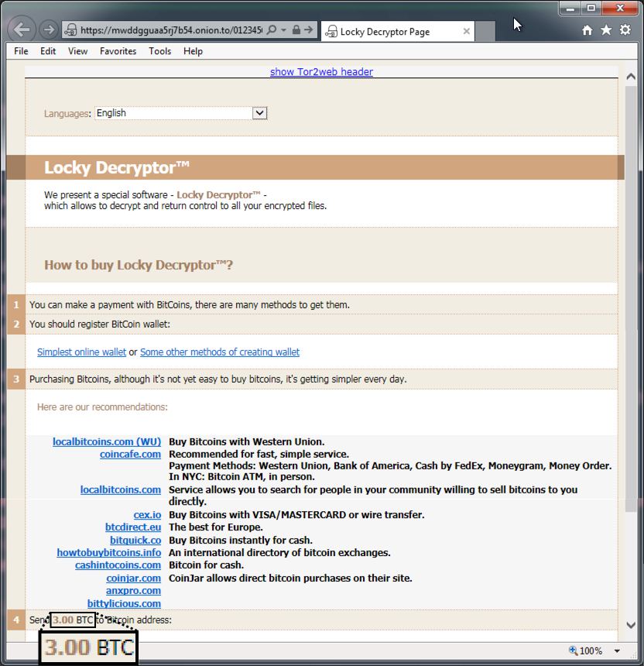644x666 pixels.
Task: Click the 'Locky Decryptor™' banner heading
Action: [x=117, y=168]
